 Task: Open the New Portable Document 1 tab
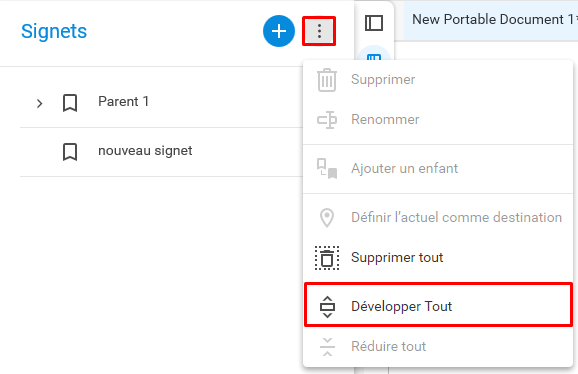491,20
